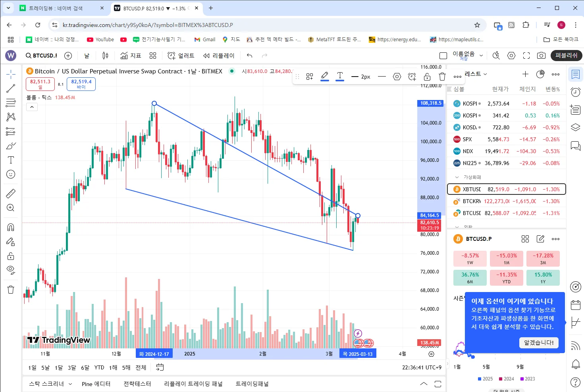Open the help center question-mark icon
Viewport: 584px width, 392px height.
pos(575,382)
